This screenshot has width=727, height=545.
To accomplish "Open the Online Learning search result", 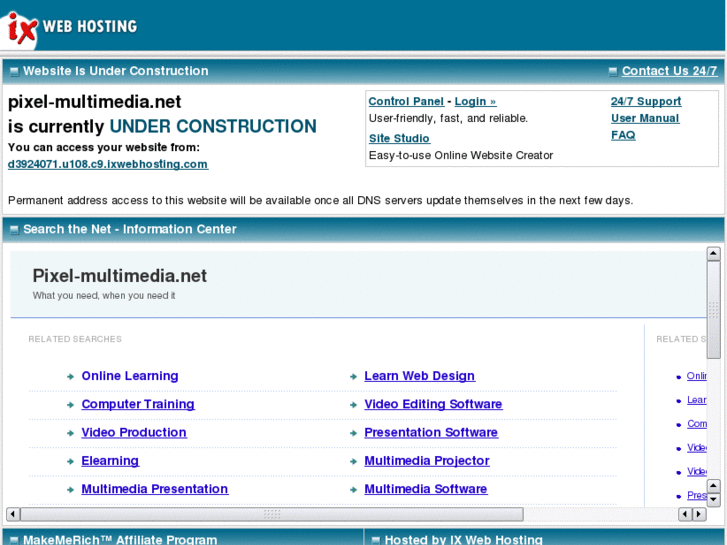I will click(130, 376).
